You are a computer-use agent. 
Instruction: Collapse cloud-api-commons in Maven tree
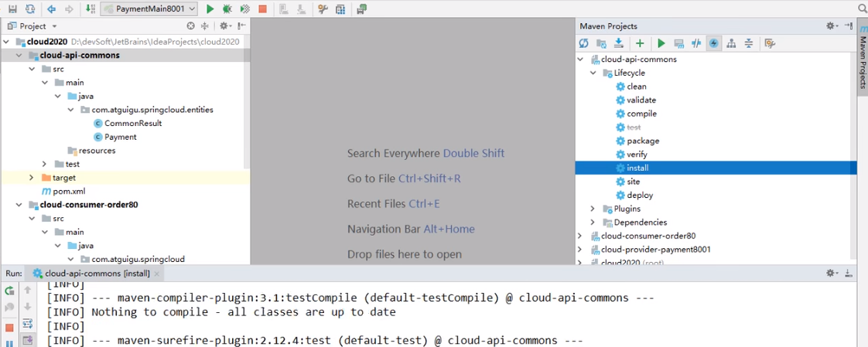(x=580, y=60)
